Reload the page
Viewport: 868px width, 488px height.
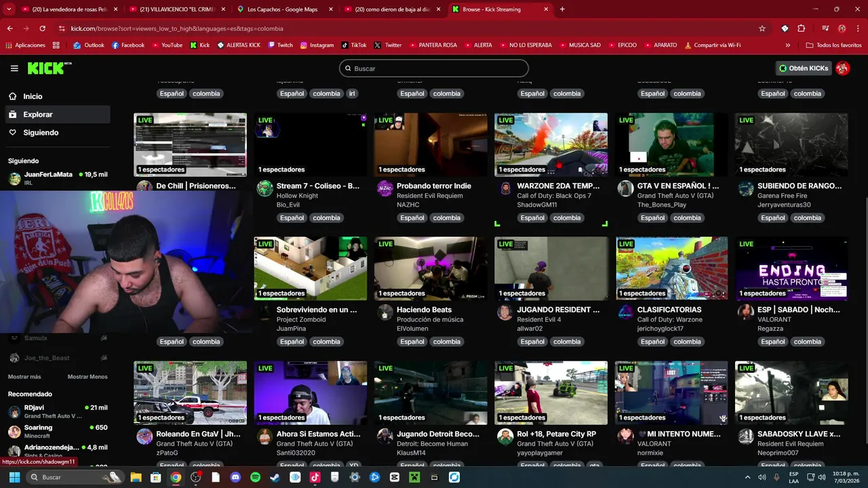pos(42,28)
